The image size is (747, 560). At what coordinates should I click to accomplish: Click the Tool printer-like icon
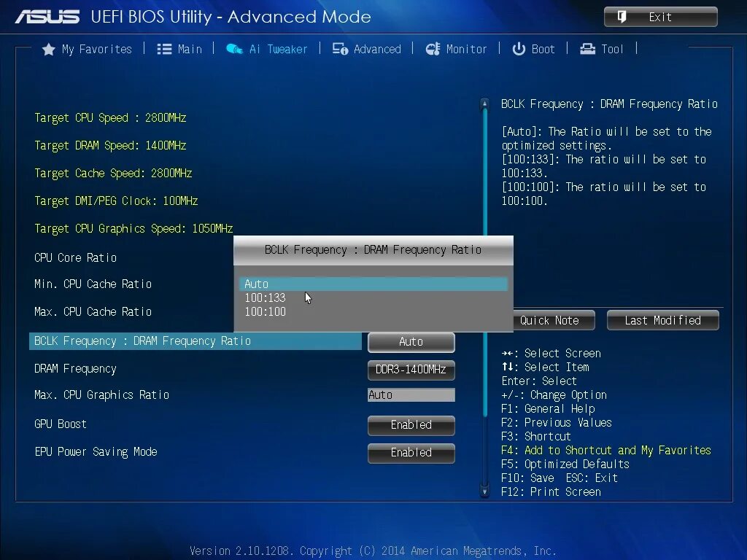pyautogui.click(x=587, y=49)
